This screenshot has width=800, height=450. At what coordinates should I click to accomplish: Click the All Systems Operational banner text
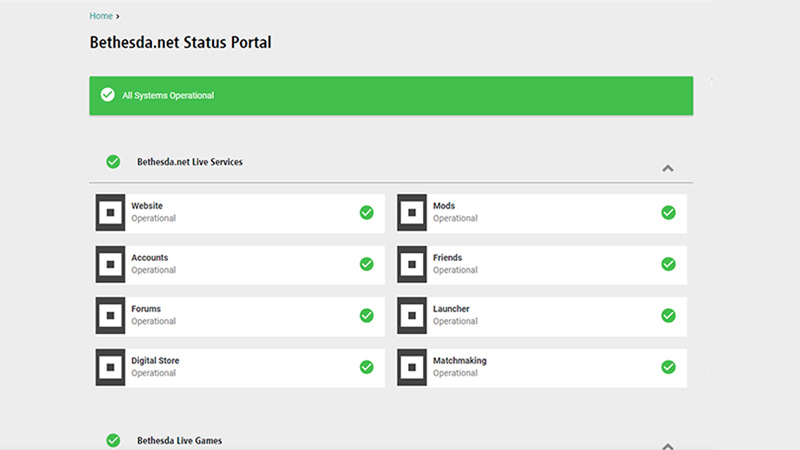[168, 95]
